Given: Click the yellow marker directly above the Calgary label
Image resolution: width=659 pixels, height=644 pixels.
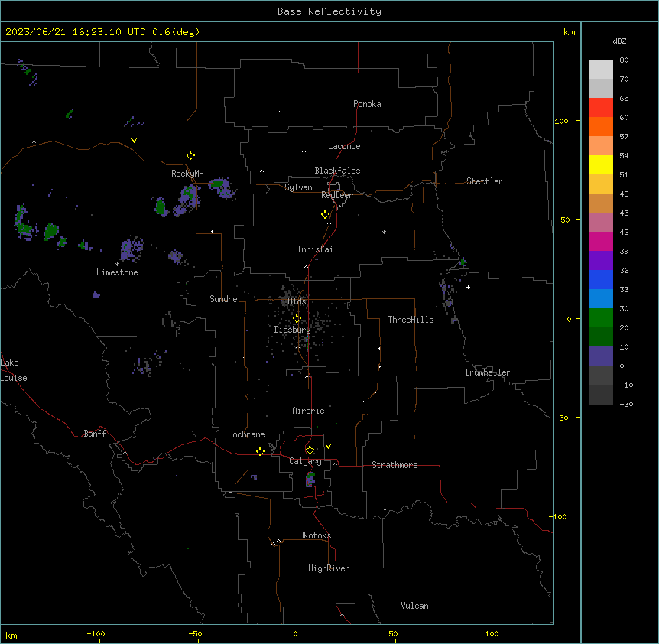Looking at the screenshot, I should coord(310,450).
